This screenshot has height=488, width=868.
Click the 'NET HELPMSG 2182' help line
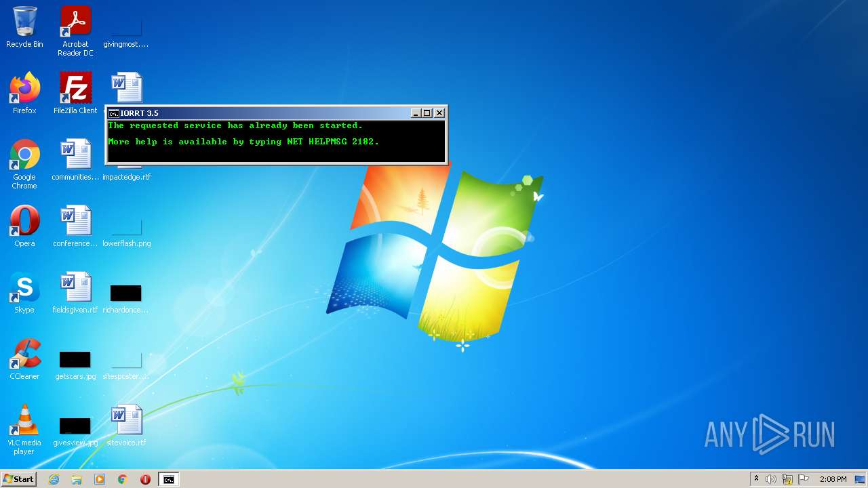[243, 142]
